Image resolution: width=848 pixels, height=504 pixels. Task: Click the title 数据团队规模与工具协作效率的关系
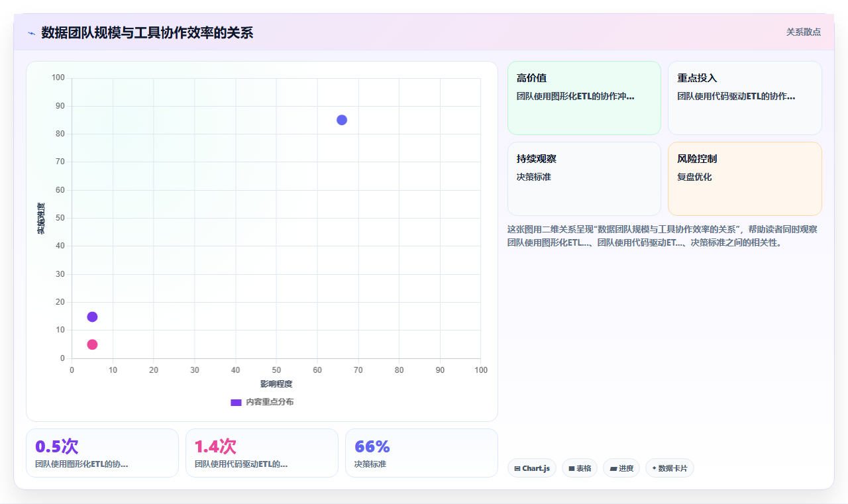(147, 33)
